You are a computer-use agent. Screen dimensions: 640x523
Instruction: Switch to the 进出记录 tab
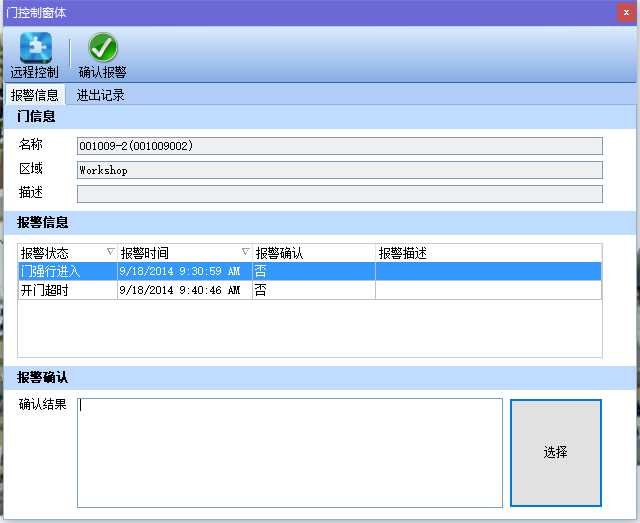pyautogui.click(x=100, y=96)
